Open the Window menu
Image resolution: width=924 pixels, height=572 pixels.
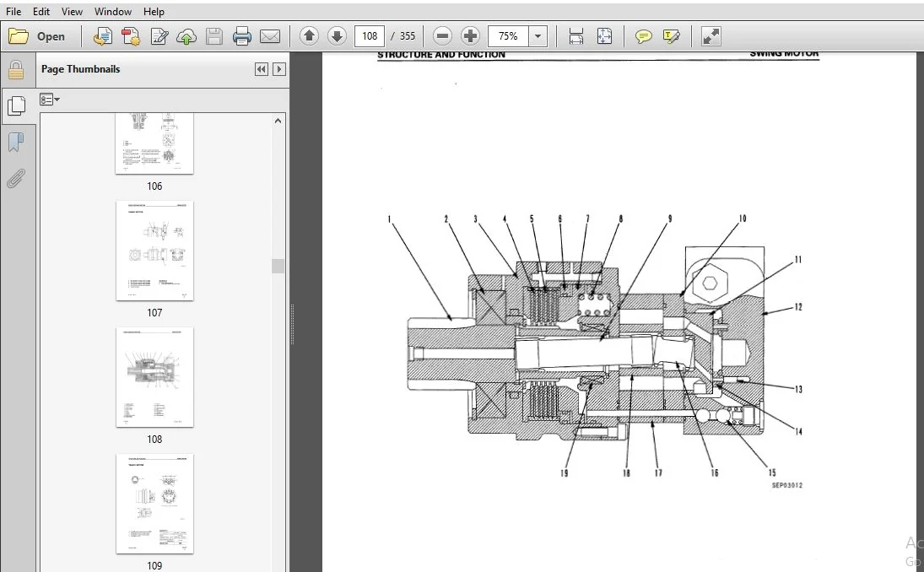coord(112,11)
